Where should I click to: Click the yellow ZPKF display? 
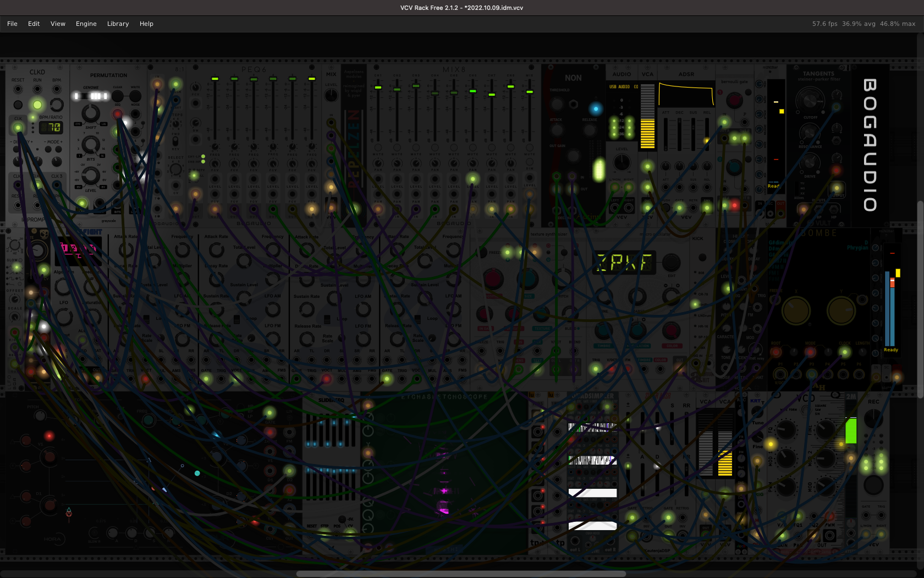click(624, 263)
